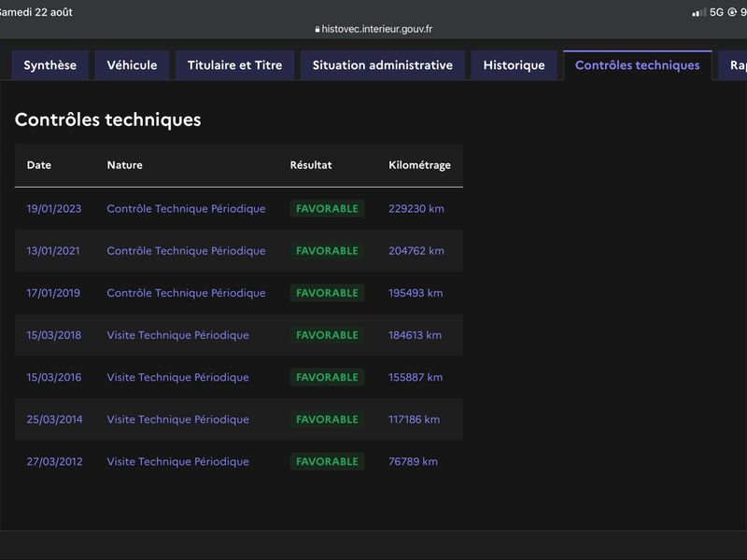Select the date 15/03/2016
The width and height of the screenshot is (747, 560).
[54, 377]
